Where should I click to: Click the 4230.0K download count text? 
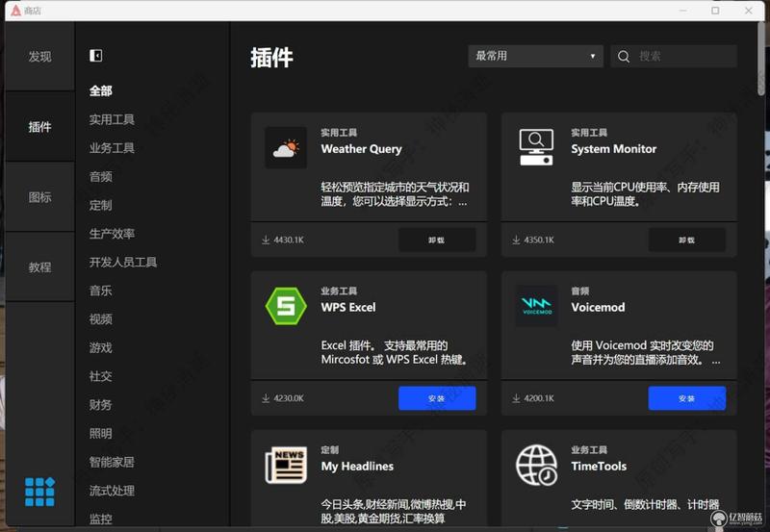click(289, 398)
